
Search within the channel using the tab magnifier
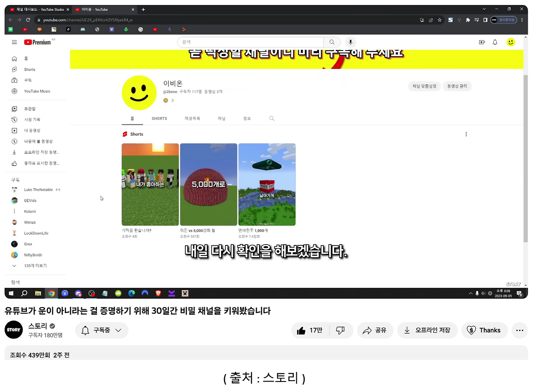(x=272, y=118)
